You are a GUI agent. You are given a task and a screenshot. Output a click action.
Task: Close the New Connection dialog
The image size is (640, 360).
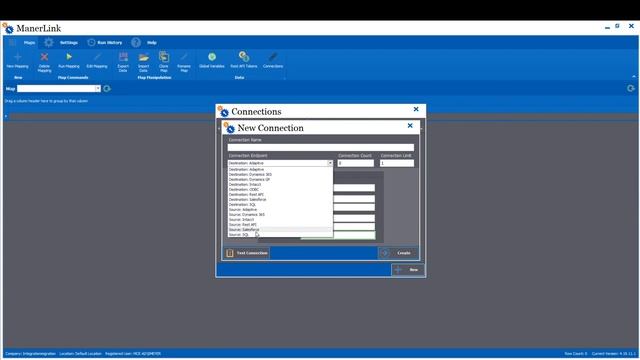(410, 126)
